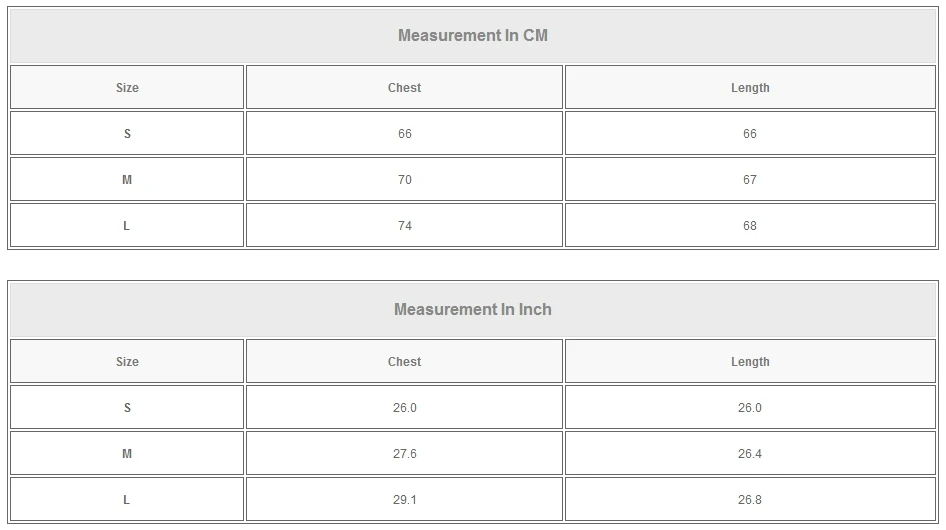The image size is (946, 530).
Task: Click the size M row label in the CM table
Action: pos(127,180)
